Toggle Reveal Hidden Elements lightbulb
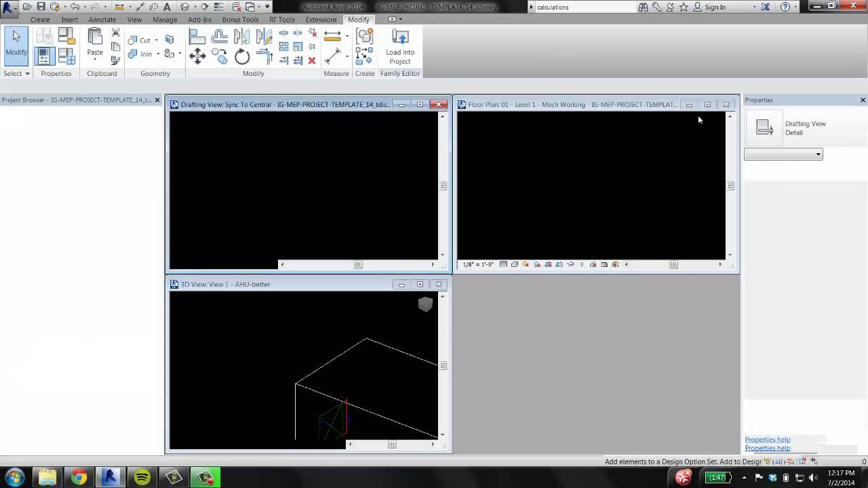This screenshot has height=488, width=868. [581, 264]
